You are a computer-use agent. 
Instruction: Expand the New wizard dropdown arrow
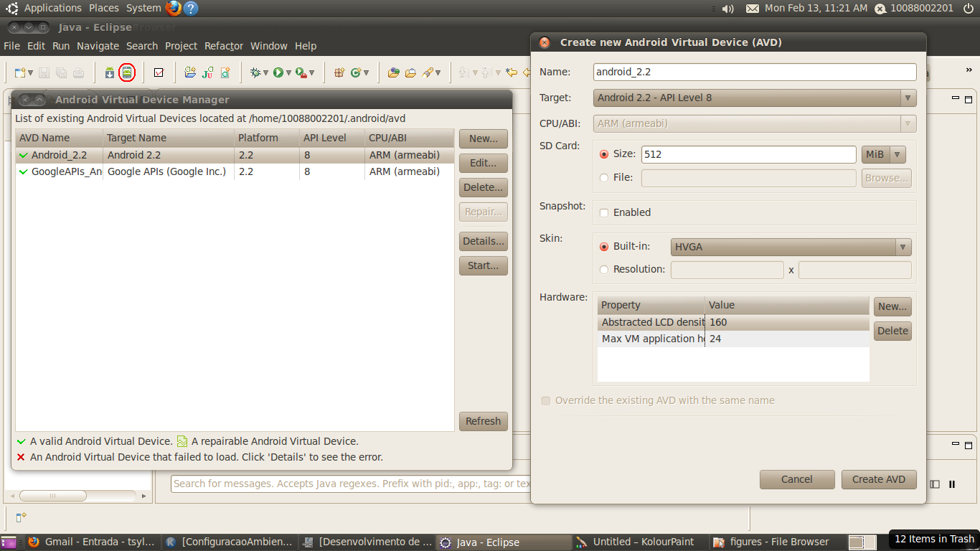pyautogui.click(x=31, y=73)
